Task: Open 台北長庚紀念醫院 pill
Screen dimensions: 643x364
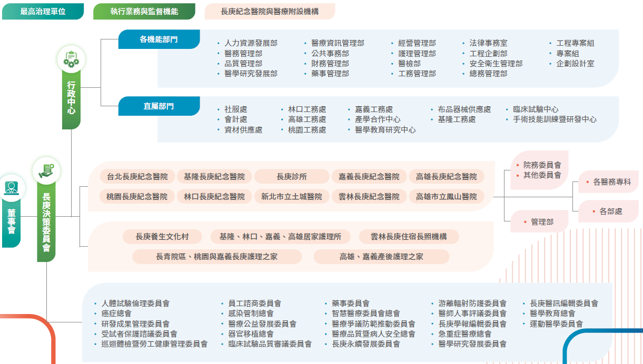Action: pos(137,177)
